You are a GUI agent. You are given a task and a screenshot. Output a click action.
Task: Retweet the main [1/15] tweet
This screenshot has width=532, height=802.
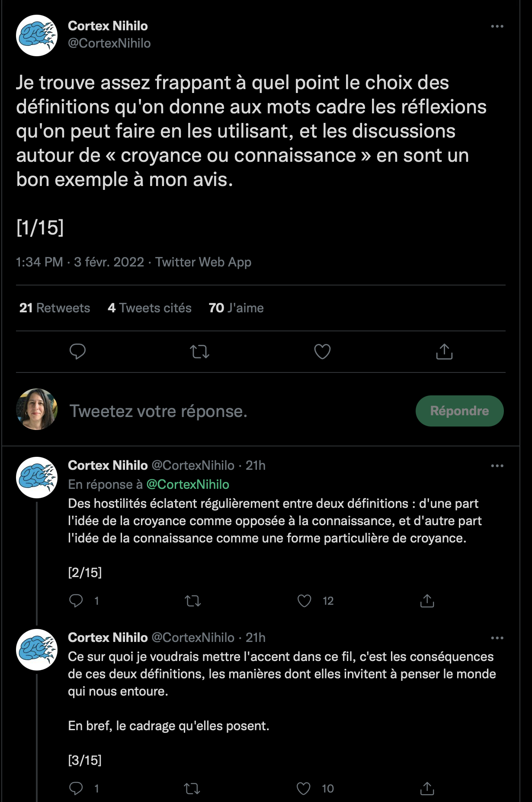(200, 351)
